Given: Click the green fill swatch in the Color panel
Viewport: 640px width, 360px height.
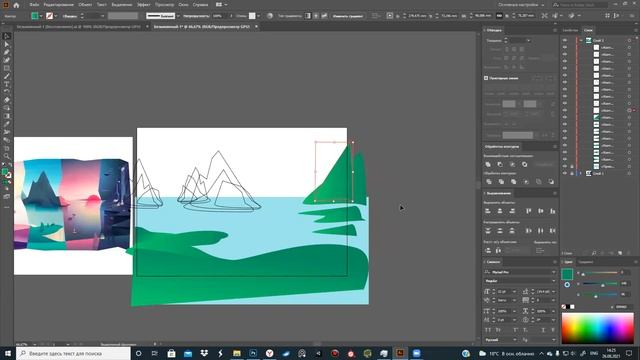Looking at the screenshot, I should 567,274.
